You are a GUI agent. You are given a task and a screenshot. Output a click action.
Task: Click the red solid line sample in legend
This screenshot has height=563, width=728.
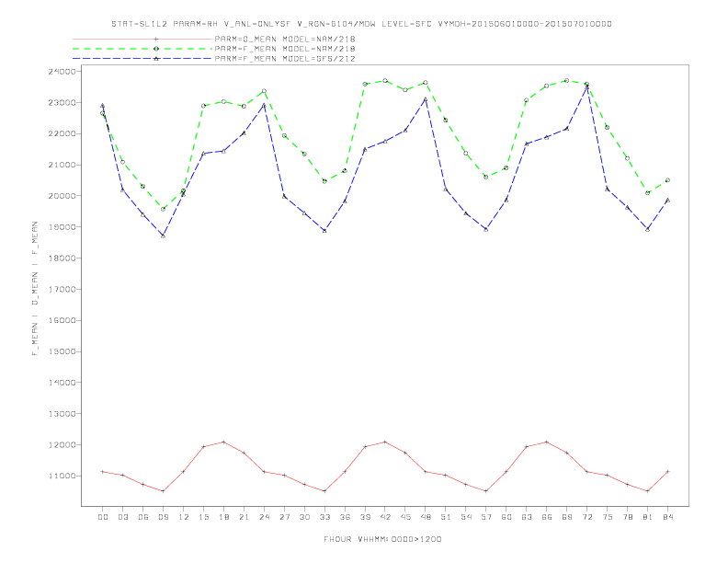(142, 39)
